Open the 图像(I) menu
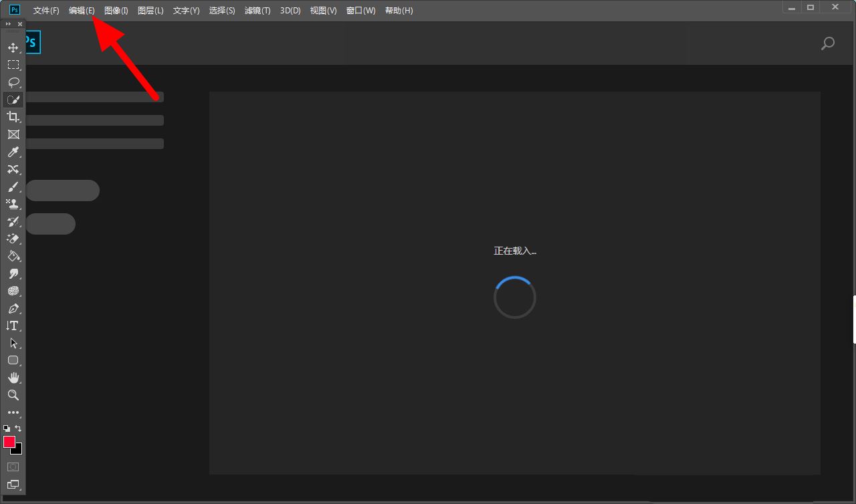 [116, 11]
